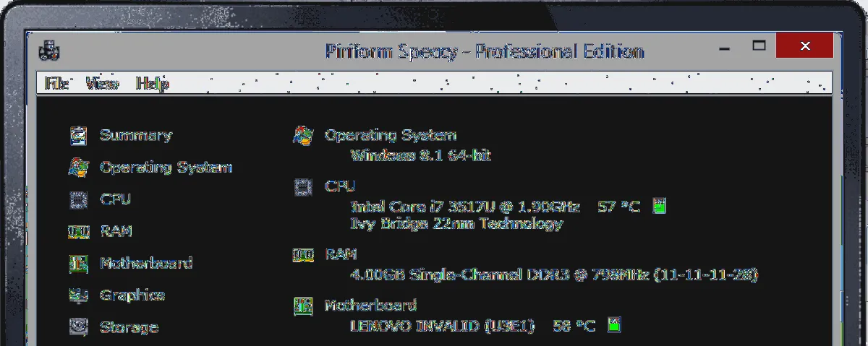Open the Help menu
This screenshot has width=868, height=346.
coord(152,84)
